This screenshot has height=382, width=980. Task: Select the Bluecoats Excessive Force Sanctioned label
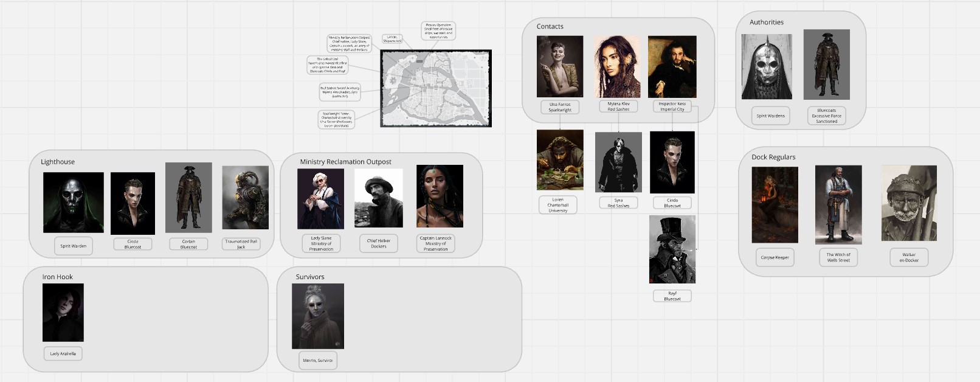coord(826,116)
